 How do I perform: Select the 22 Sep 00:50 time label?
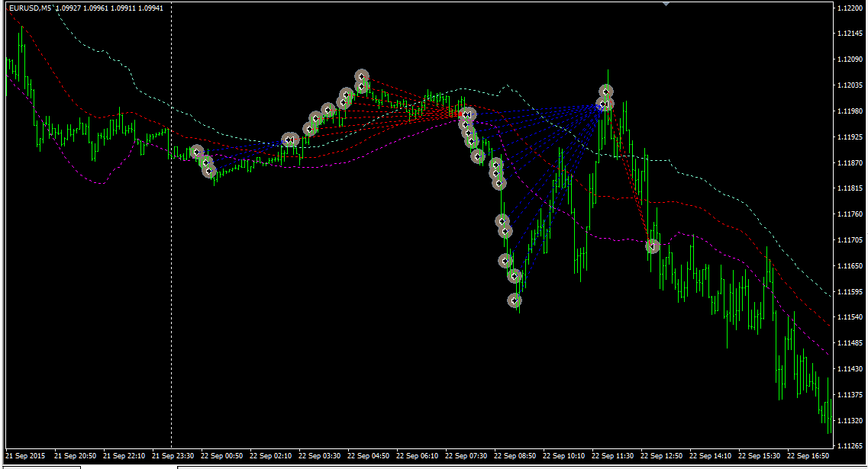(221, 456)
